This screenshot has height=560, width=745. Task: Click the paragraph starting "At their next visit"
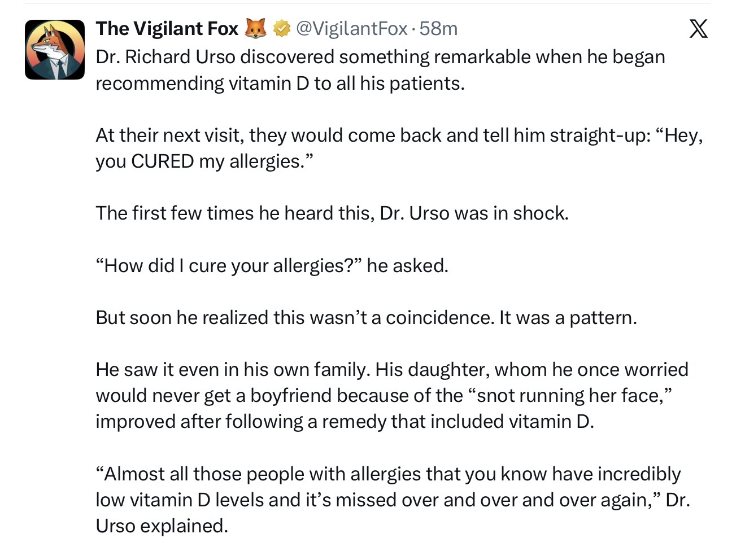(x=399, y=148)
